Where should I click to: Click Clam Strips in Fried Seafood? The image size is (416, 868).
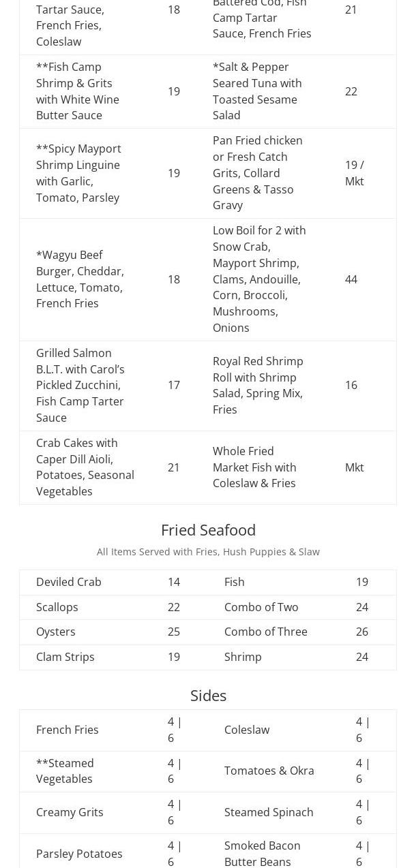65,657
